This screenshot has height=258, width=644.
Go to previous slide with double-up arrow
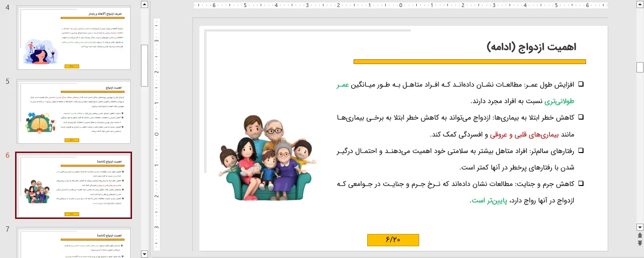pos(640,235)
